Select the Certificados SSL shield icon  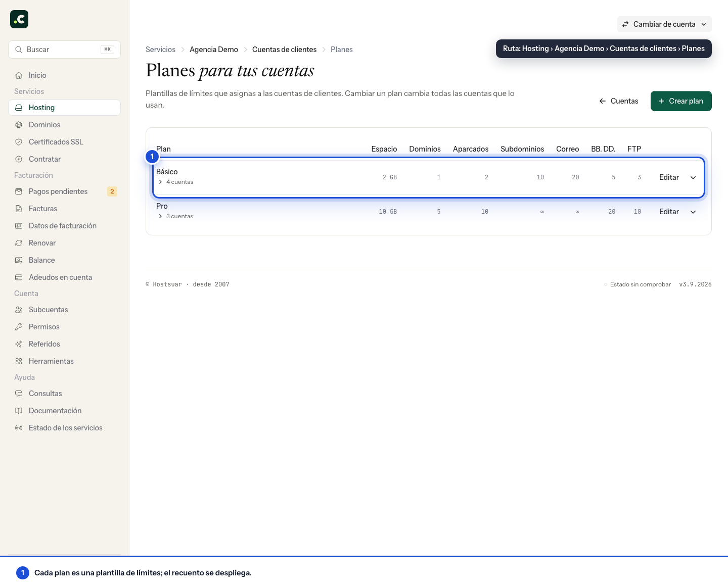click(19, 142)
